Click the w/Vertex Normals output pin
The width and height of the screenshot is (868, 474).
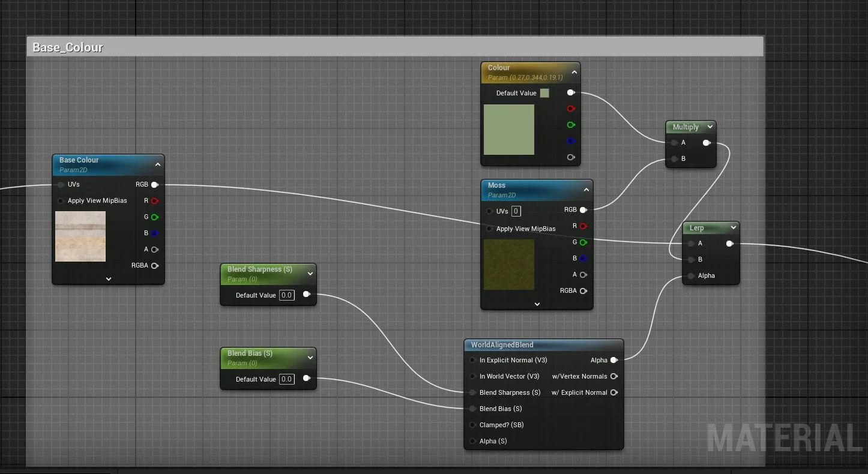coord(613,377)
